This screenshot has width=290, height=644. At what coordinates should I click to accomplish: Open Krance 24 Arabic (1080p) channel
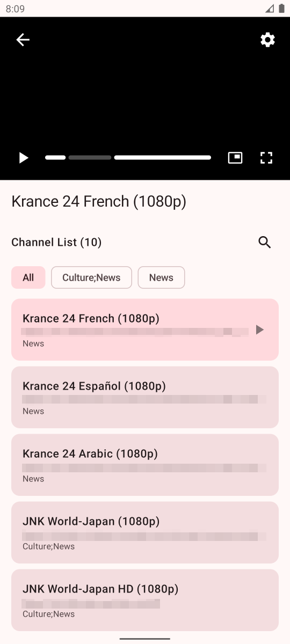click(x=145, y=465)
